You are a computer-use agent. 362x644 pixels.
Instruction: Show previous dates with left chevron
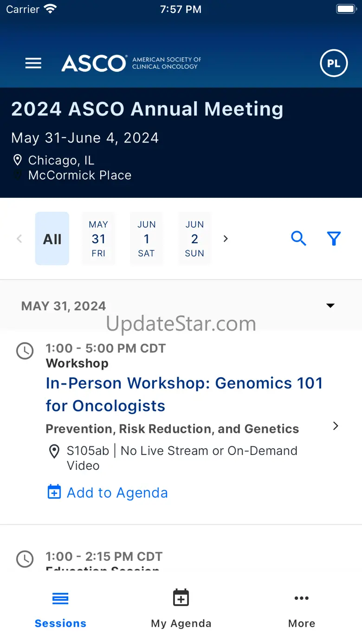click(19, 239)
